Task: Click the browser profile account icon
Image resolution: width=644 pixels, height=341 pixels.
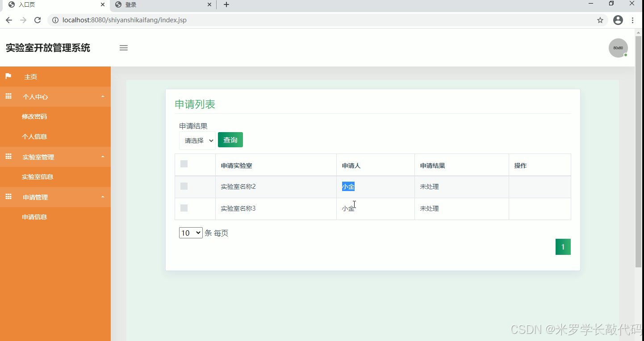Action: [x=618, y=20]
